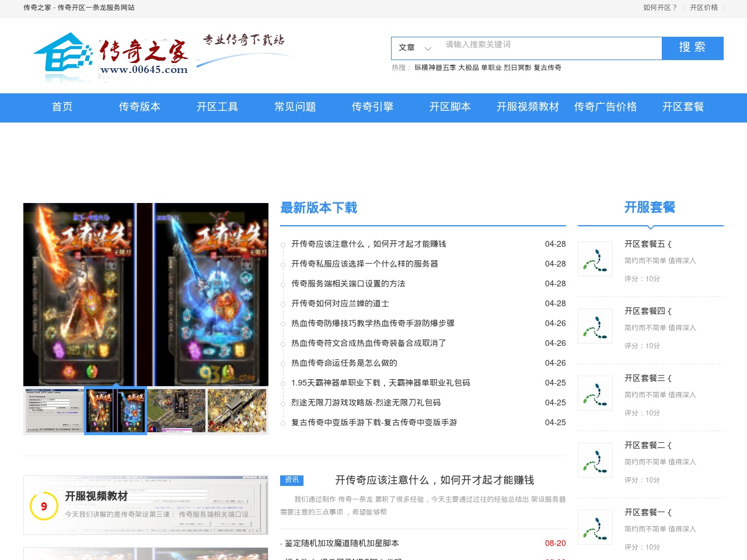Open the 开区套餐四 title link
The height and width of the screenshot is (560, 747).
(x=648, y=311)
